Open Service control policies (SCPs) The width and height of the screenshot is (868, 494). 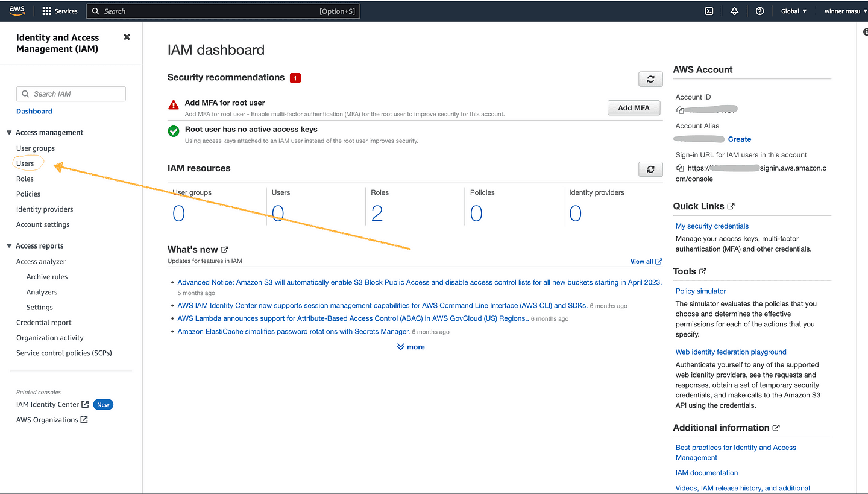64,353
